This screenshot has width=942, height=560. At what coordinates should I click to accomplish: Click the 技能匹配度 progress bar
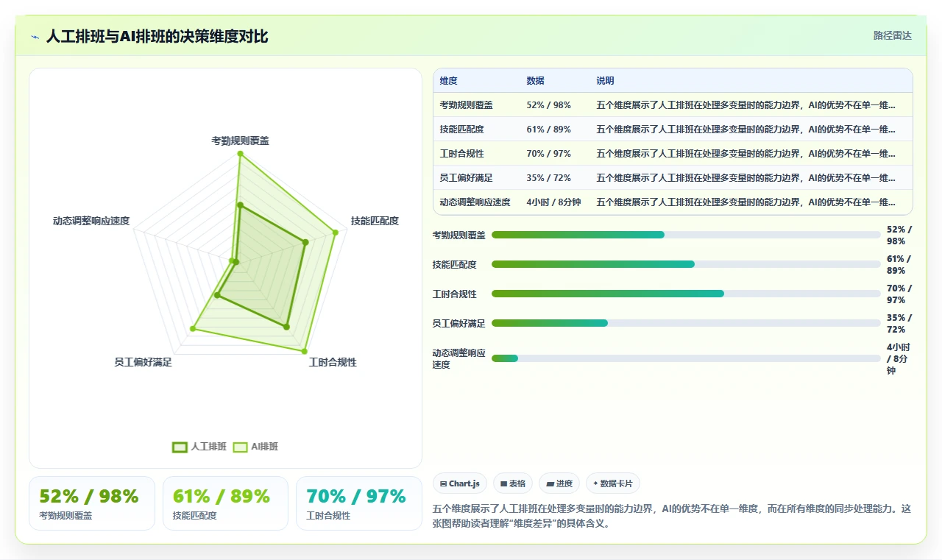[x=686, y=264]
